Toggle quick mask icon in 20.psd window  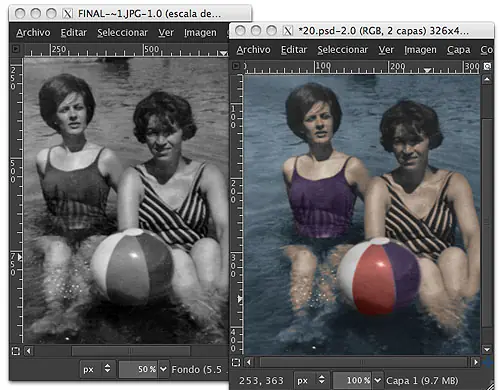236,362
